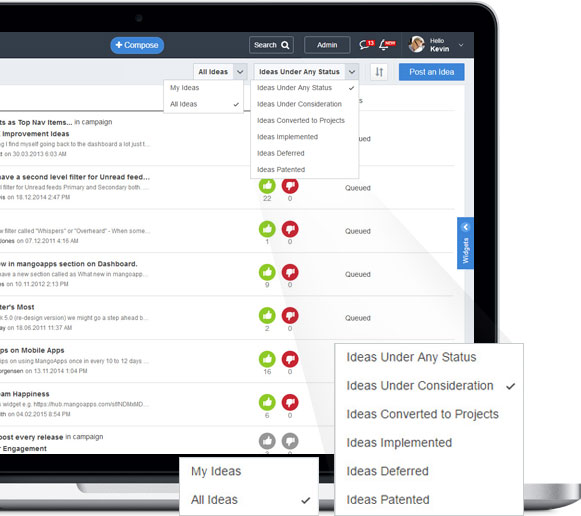Select Ideas Converted to Projects in enlarged callout
Viewport: 581px width, 516px height.
(429, 414)
